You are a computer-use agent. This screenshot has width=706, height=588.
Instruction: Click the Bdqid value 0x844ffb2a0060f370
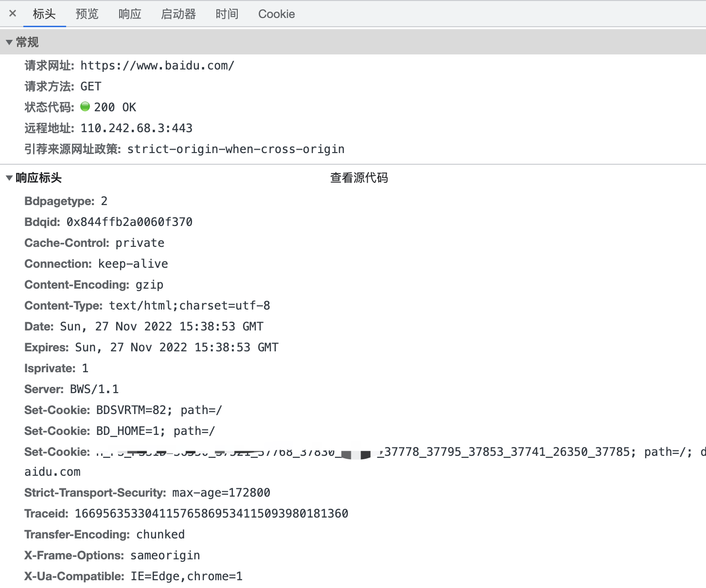point(129,222)
